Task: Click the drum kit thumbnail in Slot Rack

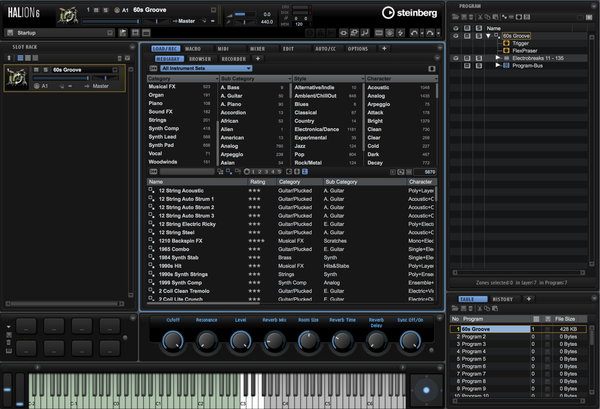Action: tap(17, 78)
